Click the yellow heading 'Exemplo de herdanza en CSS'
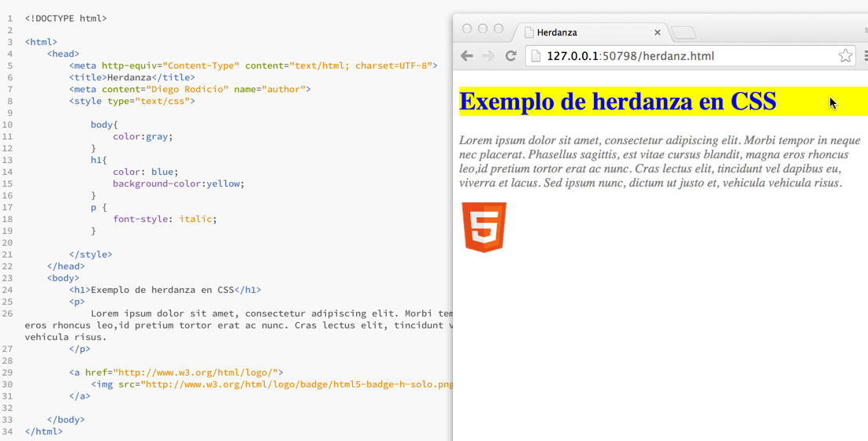The height and width of the screenshot is (441, 868). [x=618, y=102]
